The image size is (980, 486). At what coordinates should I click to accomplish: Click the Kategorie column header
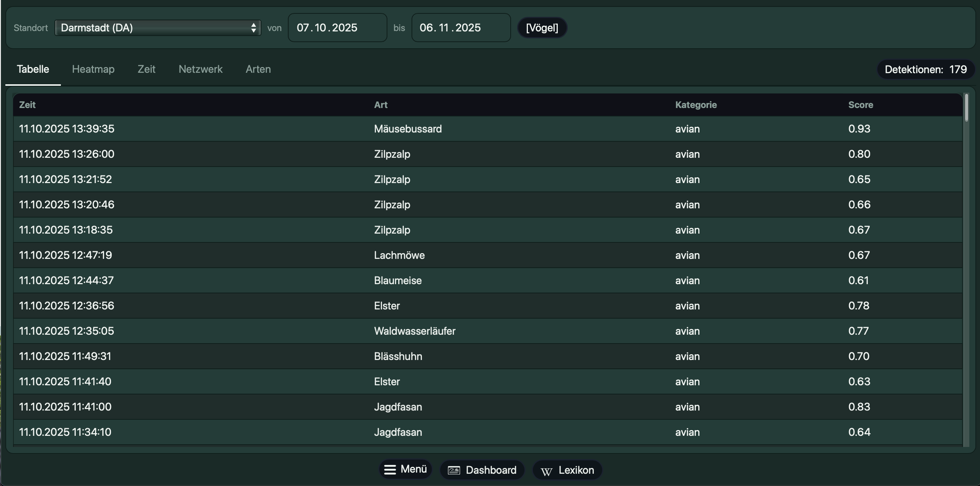pyautogui.click(x=696, y=105)
